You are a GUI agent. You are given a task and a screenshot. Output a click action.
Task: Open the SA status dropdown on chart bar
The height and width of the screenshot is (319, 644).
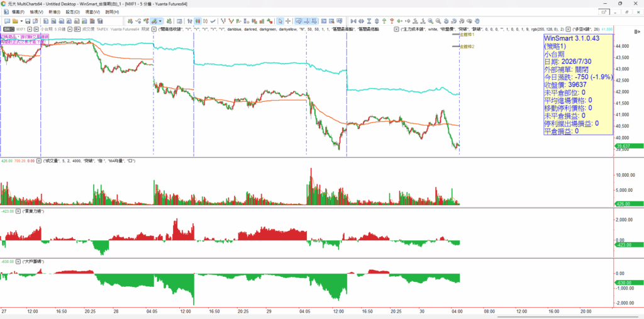pos(9,29)
